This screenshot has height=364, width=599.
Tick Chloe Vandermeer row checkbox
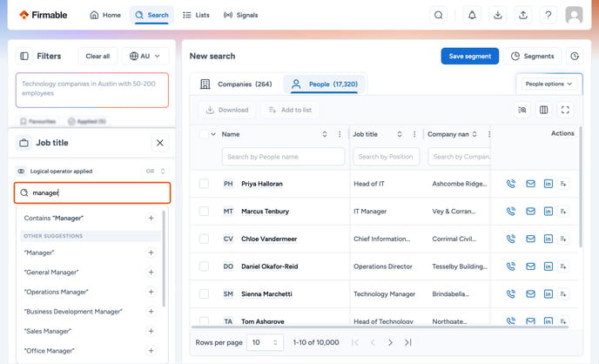pyautogui.click(x=204, y=239)
